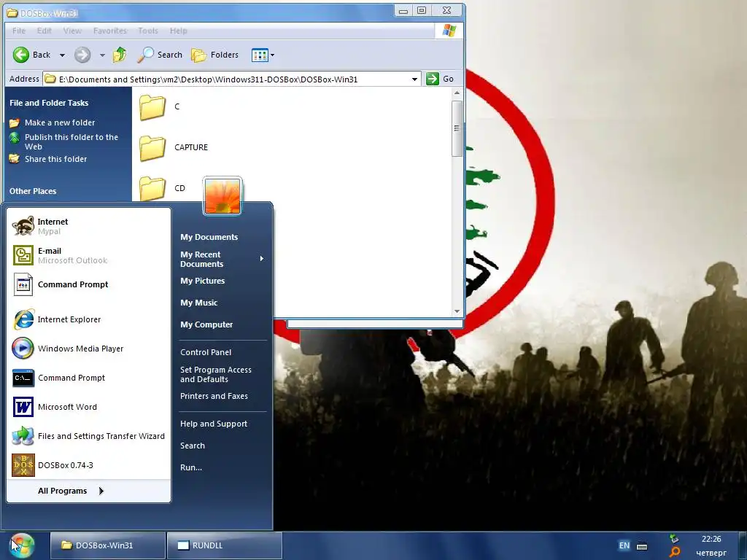Open Control Panel from Start menu
The image size is (747, 560).
point(206,352)
